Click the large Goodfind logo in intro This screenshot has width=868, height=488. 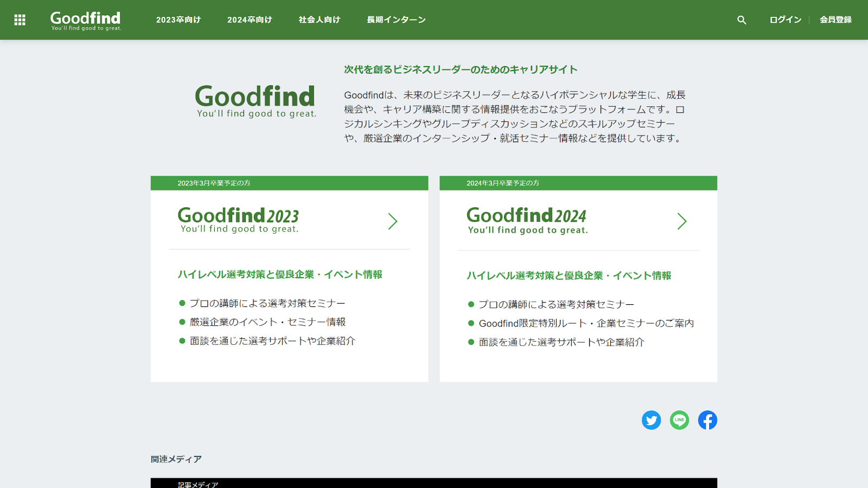click(x=256, y=101)
